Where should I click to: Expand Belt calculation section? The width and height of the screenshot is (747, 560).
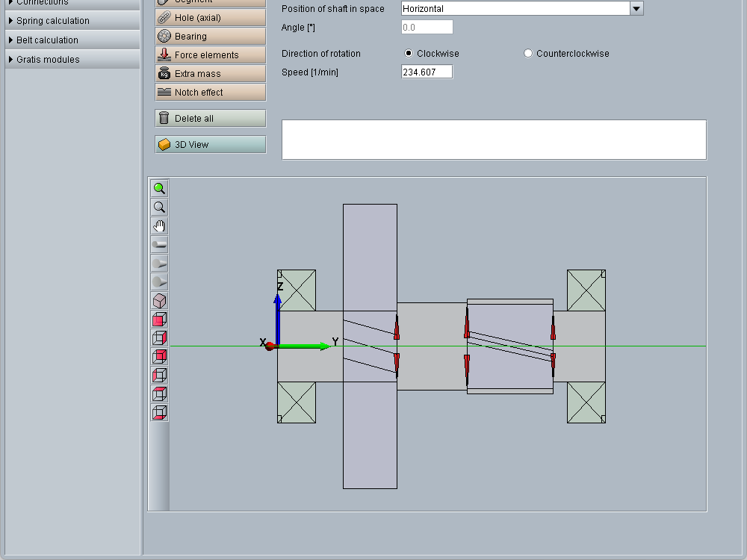click(x=47, y=40)
